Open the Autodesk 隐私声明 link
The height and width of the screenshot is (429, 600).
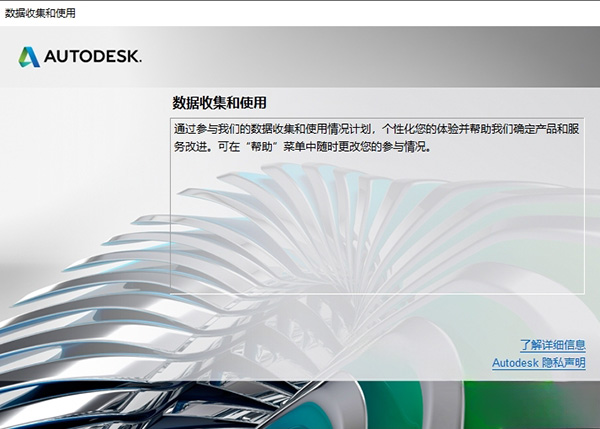[539, 362]
